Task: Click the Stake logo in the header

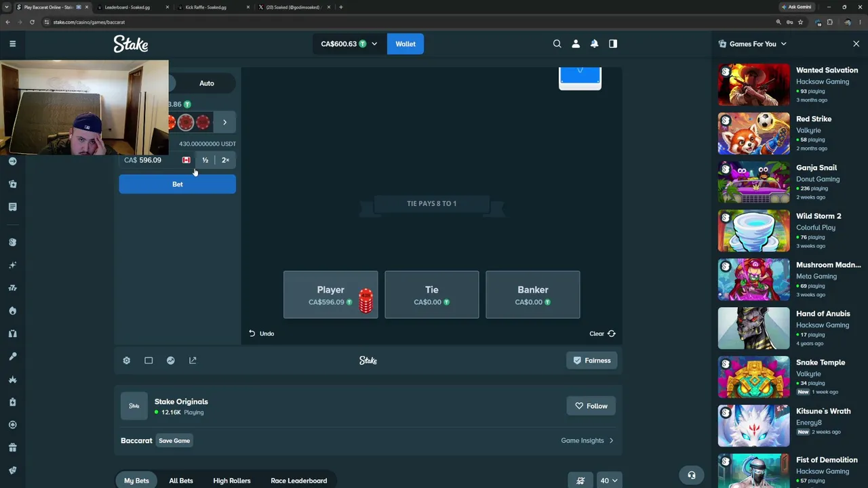Action: [131, 44]
